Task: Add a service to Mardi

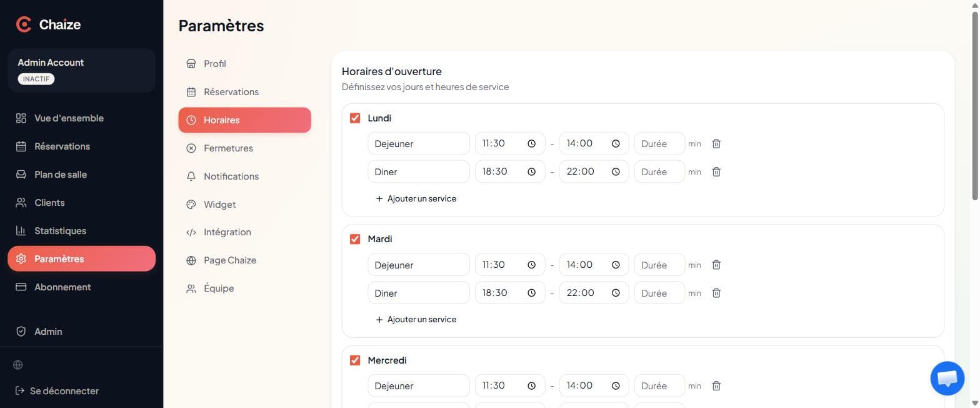Action: (416, 319)
